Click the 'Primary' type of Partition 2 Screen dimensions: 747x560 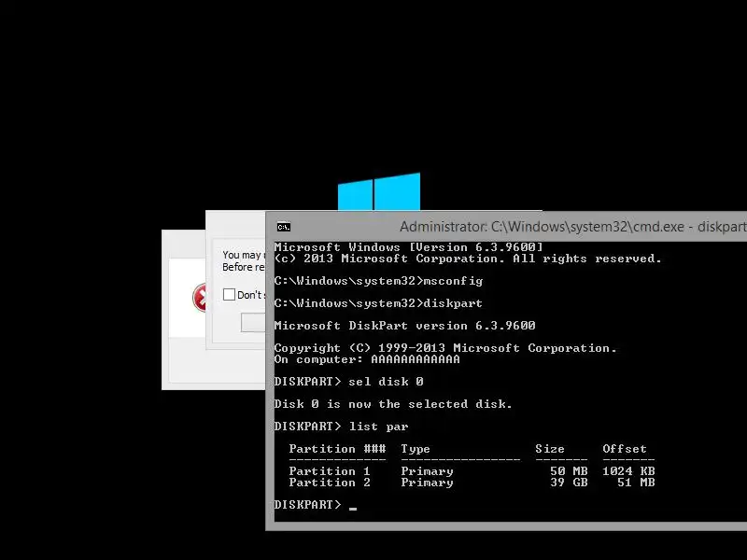coord(428,483)
